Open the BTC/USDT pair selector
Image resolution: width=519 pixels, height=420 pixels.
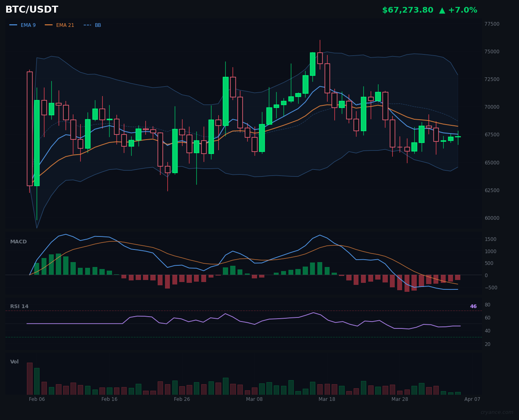(31, 9)
